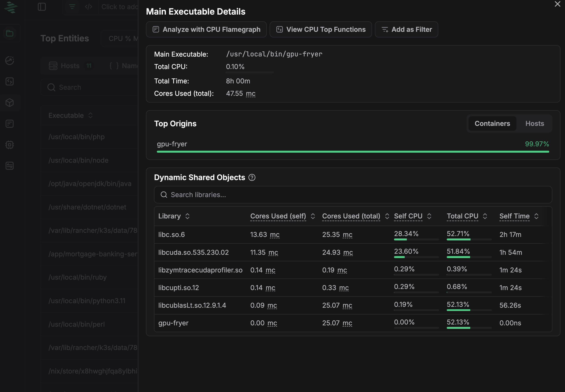The height and width of the screenshot is (392, 565).
Task: Select the cube executables icon in the sidebar
Action: (x=10, y=102)
